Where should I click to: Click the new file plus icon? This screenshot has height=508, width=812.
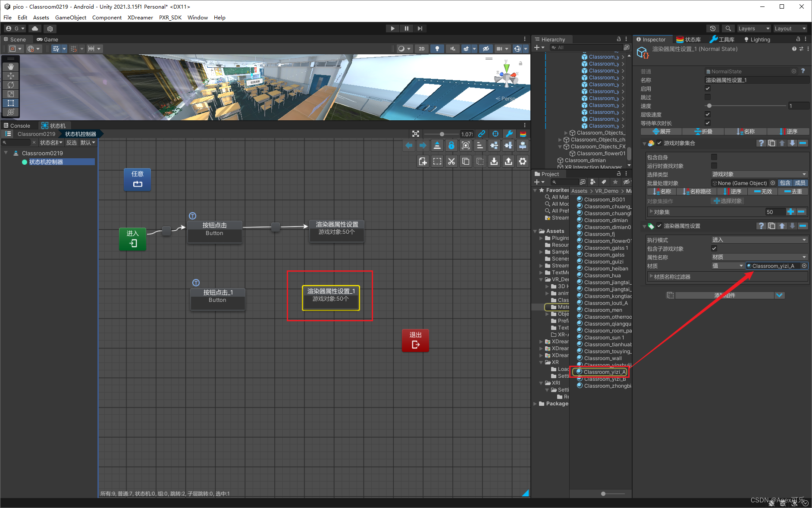coord(423,161)
